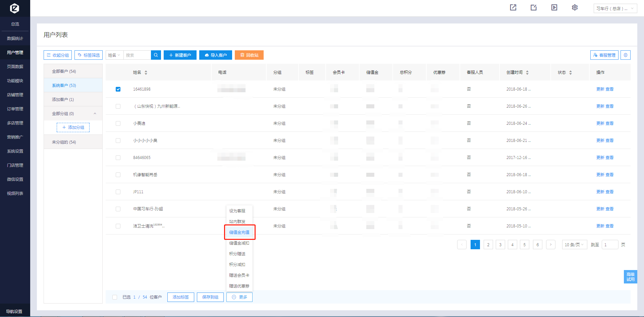The height and width of the screenshot is (317, 644).
Task: Click the external link icon in header
Action: pyautogui.click(x=513, y=8)
